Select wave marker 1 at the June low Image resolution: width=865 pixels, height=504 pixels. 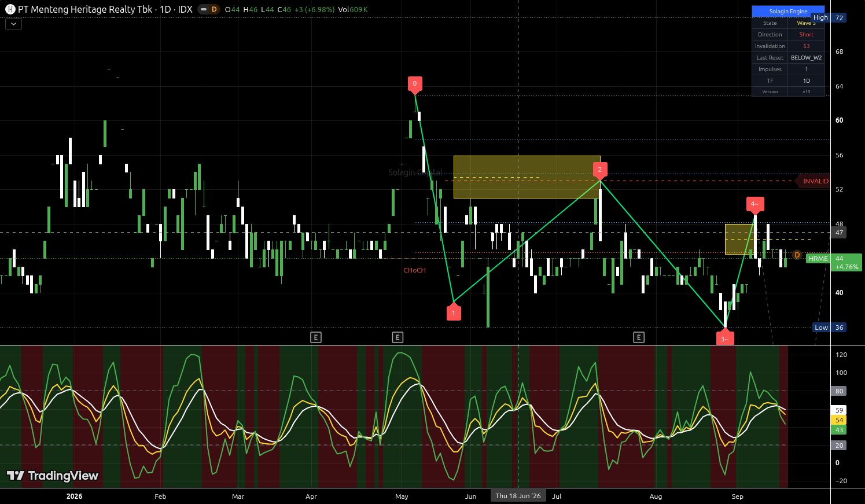click(x=454, y=312)
